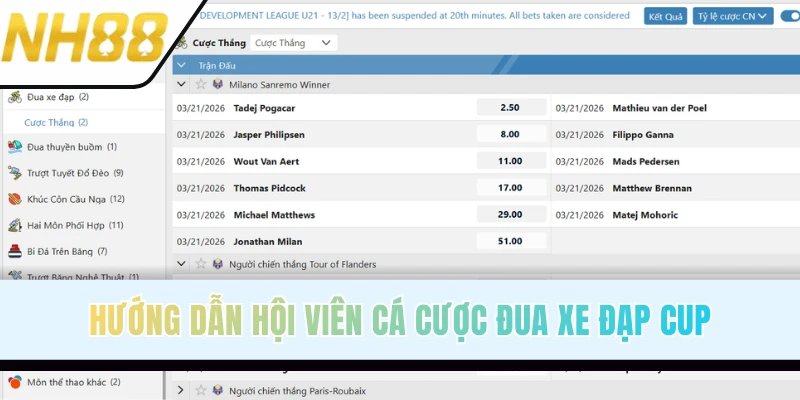Select Cược Thắng in the left sidebar
Image resolution: width=800 pixels, height=400 pixels.
tap(56, 122)
